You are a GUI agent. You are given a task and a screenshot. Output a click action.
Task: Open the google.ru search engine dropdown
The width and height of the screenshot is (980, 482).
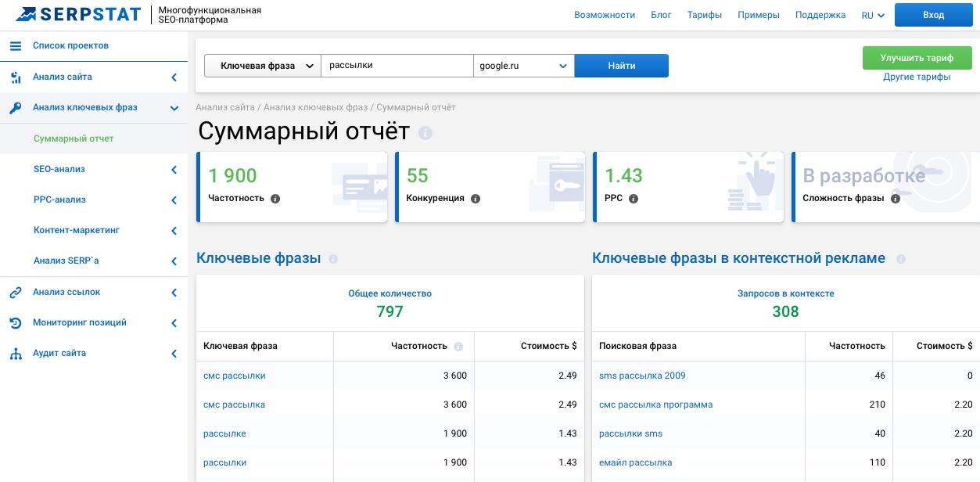(524, 66)
